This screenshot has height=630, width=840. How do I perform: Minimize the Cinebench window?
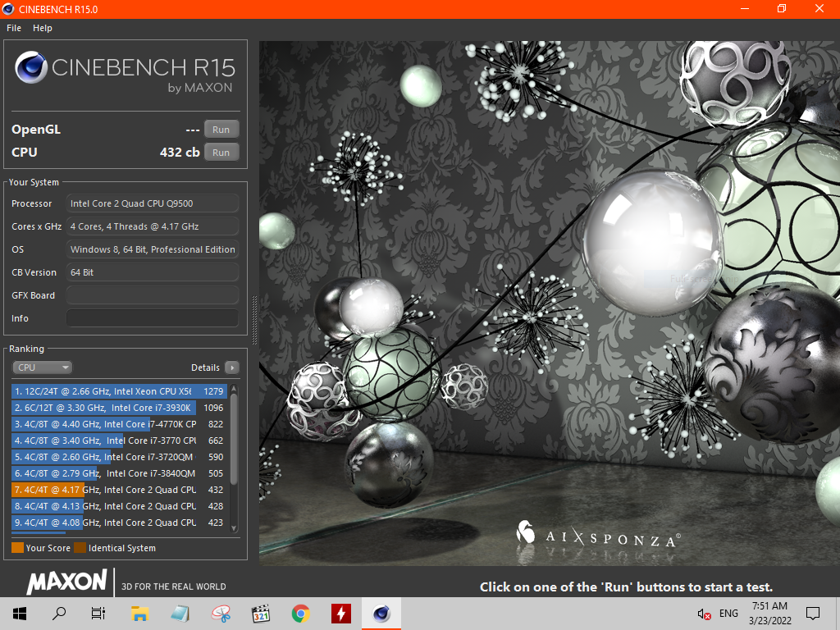744,8
